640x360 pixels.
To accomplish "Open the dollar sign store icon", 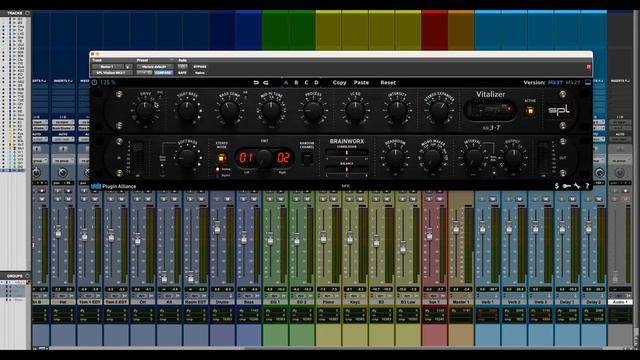I will [557, 186].
